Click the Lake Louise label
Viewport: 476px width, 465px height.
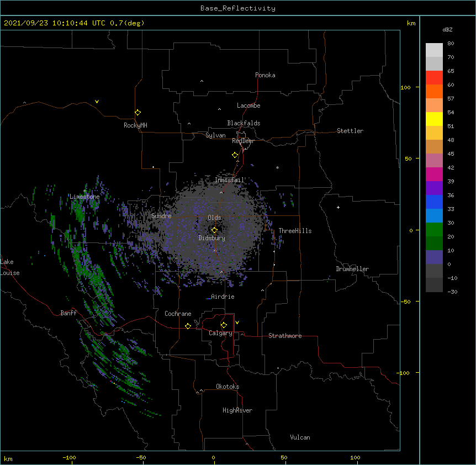click(x=10, y=267)
